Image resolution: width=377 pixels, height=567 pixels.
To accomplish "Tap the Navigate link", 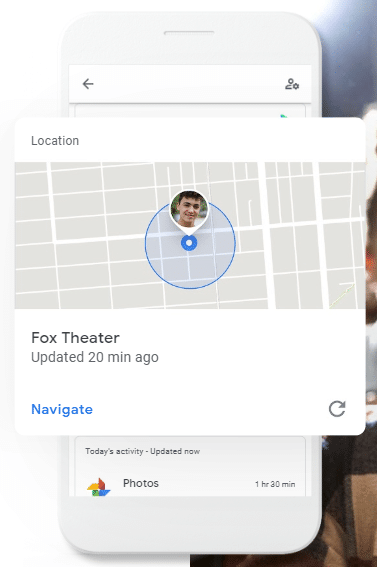I will click(x=62, y=409).
